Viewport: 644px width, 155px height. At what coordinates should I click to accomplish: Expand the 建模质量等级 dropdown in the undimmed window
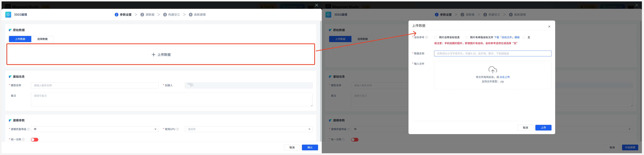(x=95, y=129)
